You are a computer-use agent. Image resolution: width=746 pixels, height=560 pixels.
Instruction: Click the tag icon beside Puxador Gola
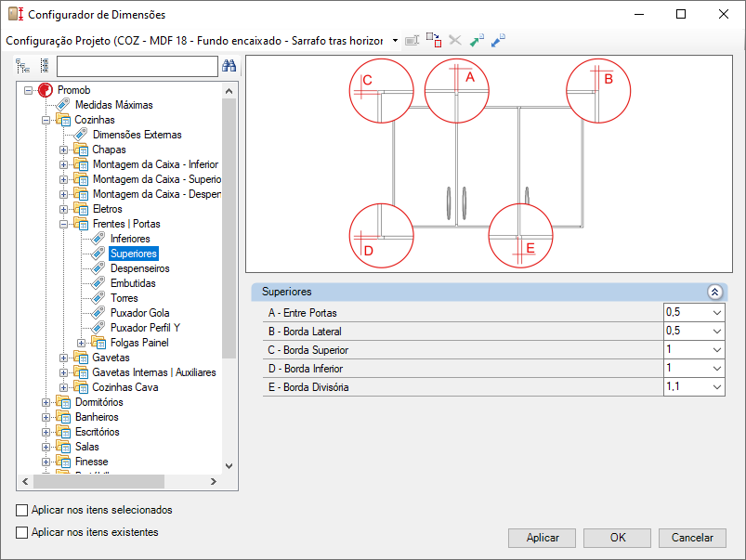pos(98,313)
